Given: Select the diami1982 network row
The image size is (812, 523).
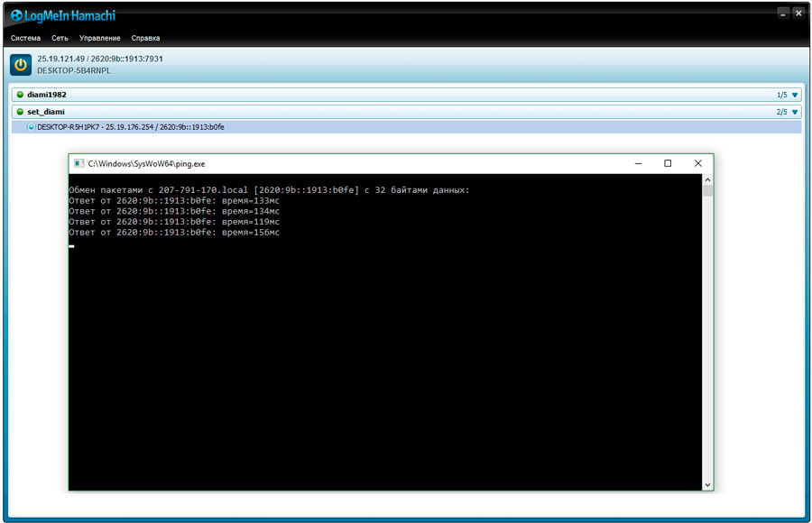Looking at the screenshot, I should tap(407, 95).
